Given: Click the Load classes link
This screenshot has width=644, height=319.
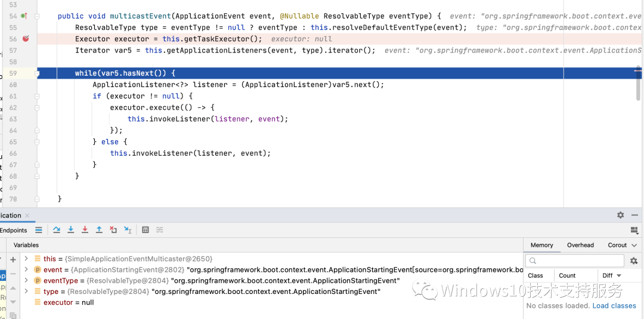Looking at the screenshot, I should 614,305.
